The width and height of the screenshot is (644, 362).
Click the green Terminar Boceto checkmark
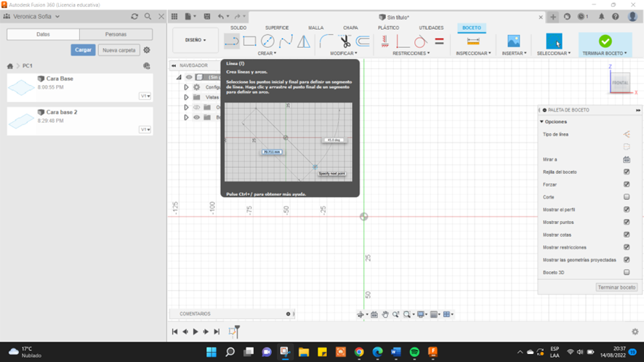(605, 41)
